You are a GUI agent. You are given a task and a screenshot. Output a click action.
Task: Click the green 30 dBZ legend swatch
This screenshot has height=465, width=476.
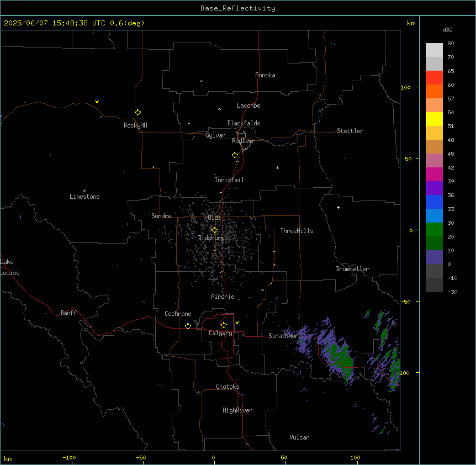(x=434, y=230)
